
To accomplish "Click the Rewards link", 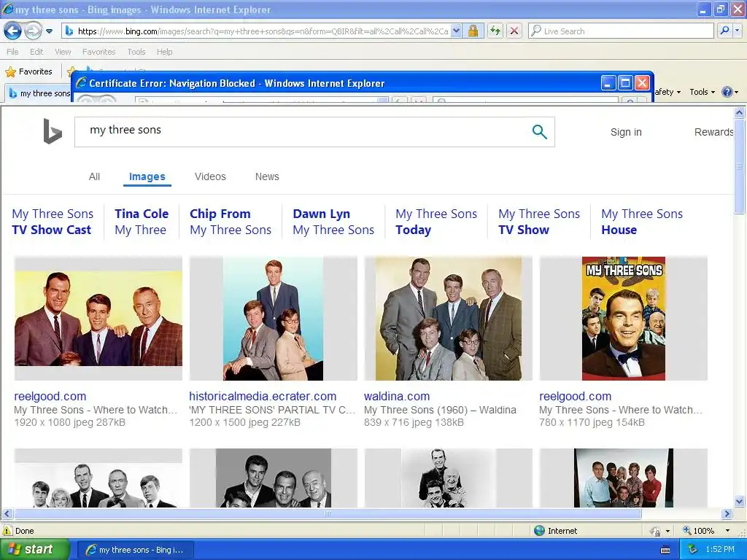I will 713,133.
